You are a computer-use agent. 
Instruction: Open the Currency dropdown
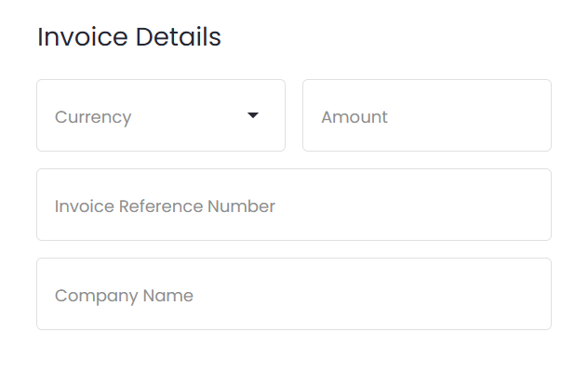(x=160, y=115)
